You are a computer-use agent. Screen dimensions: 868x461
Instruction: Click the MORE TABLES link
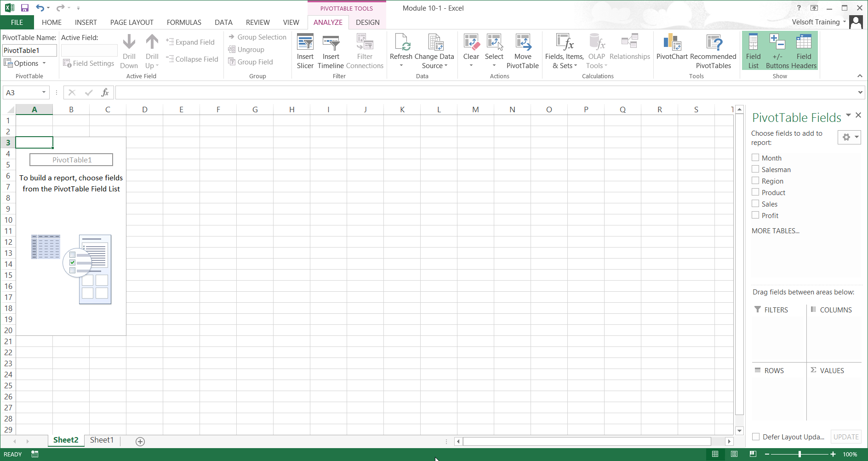pyautogui.click(x=776, y=230)
